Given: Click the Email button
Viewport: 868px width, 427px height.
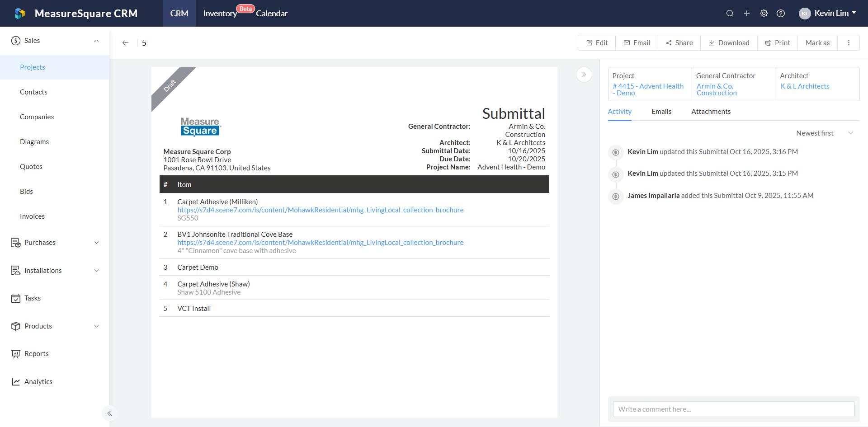Looking at the screenshot, I should coord(637,43).
